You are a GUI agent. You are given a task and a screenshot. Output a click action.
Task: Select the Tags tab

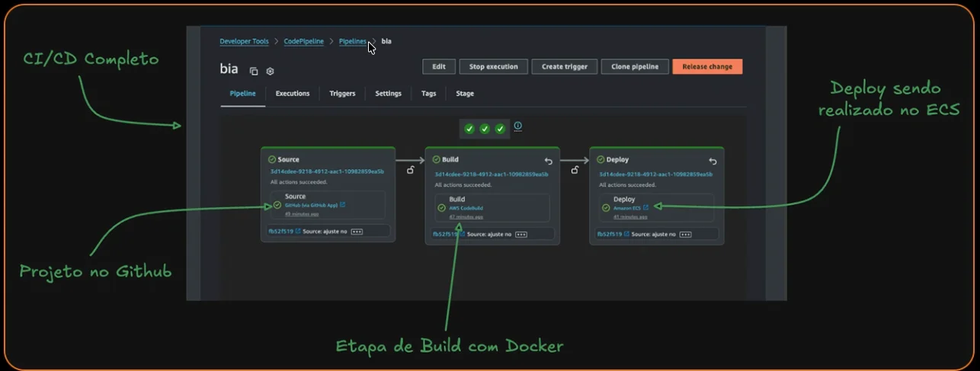click(x=428, y=94)
